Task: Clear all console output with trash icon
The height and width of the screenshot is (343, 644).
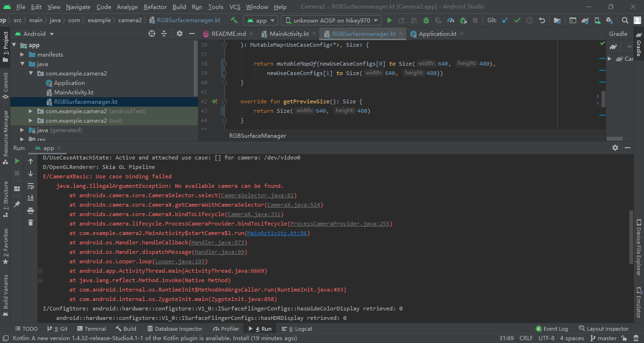Action: [x=31, y=222]
